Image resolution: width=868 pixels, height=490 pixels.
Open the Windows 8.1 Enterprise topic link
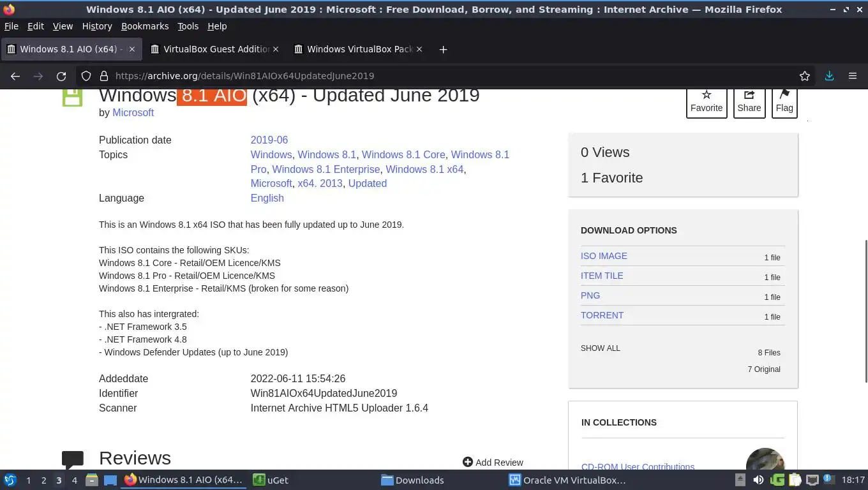coord(326,169)
